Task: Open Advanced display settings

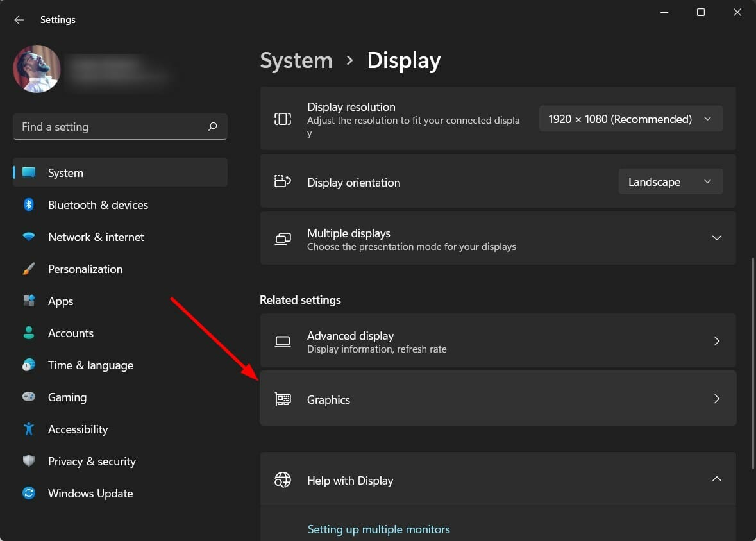Action: tap(498, 341)
